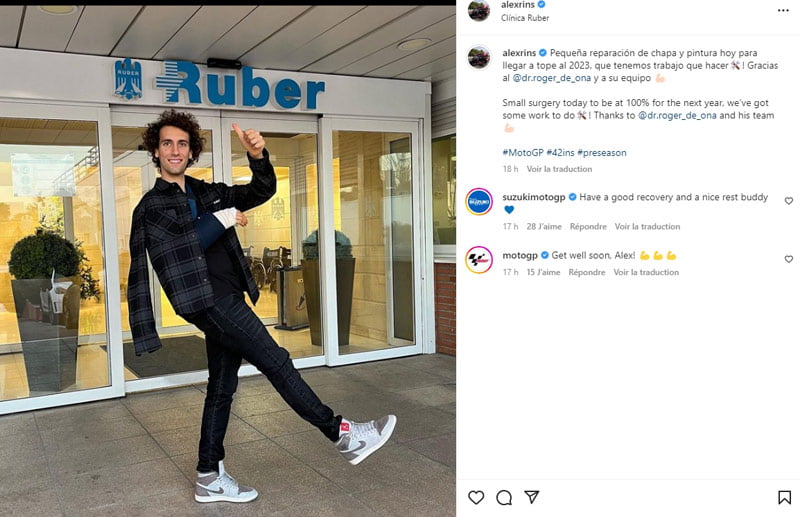Open the Clínica Ruber location link

tap(525, 18)
